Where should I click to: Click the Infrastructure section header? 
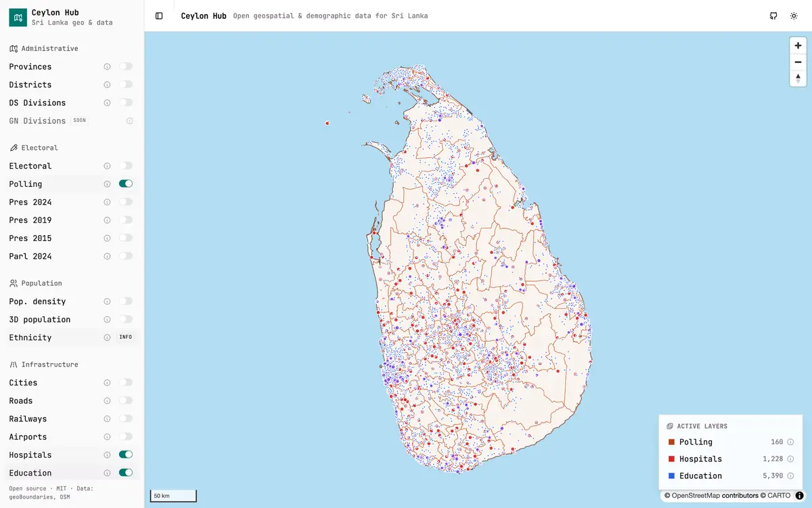[x=44, y=364]
